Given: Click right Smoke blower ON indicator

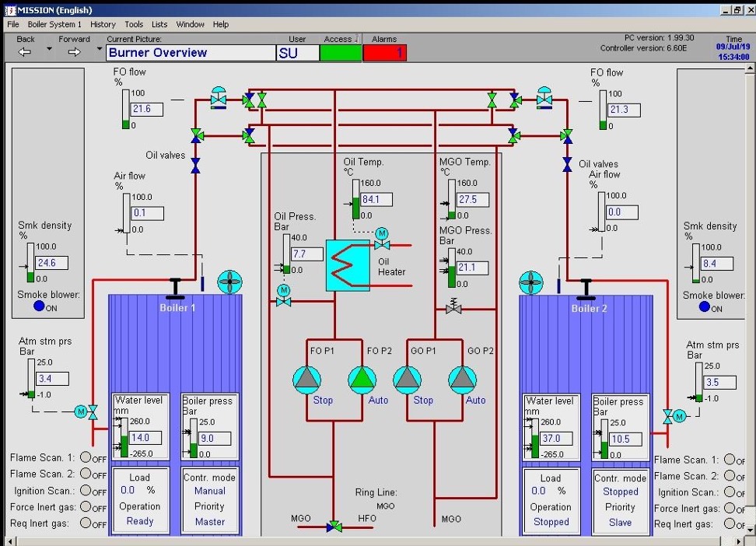Looking at the screenshot, I should click(x=705, y=306).
